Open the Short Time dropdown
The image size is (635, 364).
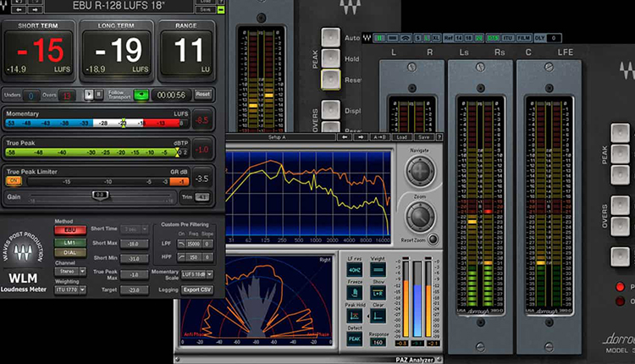(135, 229)
